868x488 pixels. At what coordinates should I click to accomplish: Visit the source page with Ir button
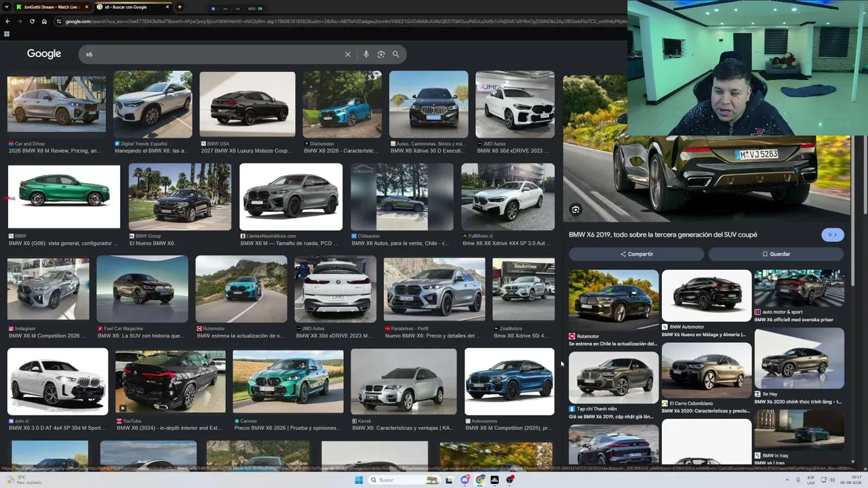pos(833,235)
